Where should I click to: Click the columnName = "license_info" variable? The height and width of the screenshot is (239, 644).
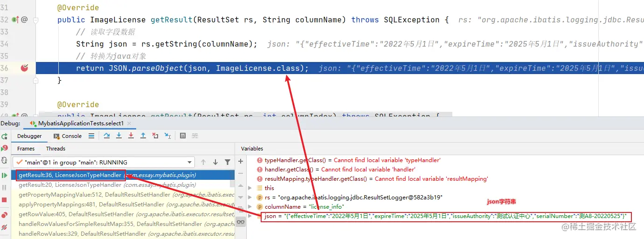point(302,206)
